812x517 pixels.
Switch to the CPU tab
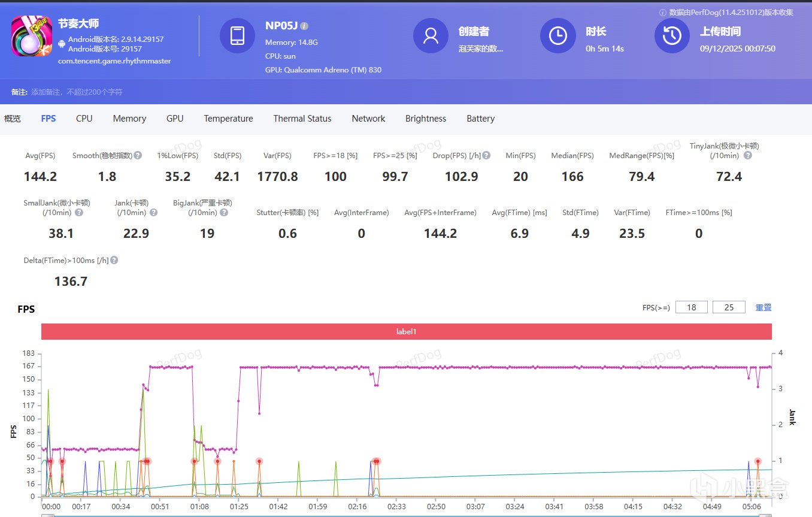pyautogui.click(x=84, y=119)
